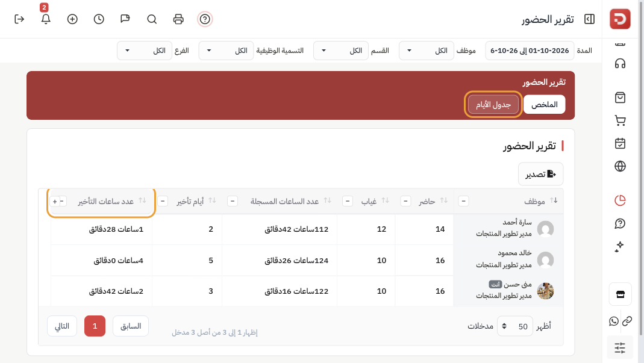Open the notifications bell with badge 2
This screenshot has height=363, width=644.
tap(46, 19)
